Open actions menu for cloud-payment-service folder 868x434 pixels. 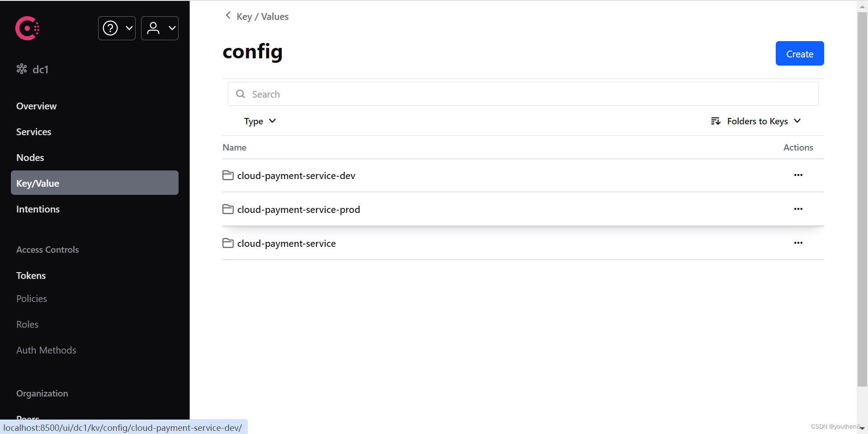point(798,243)
